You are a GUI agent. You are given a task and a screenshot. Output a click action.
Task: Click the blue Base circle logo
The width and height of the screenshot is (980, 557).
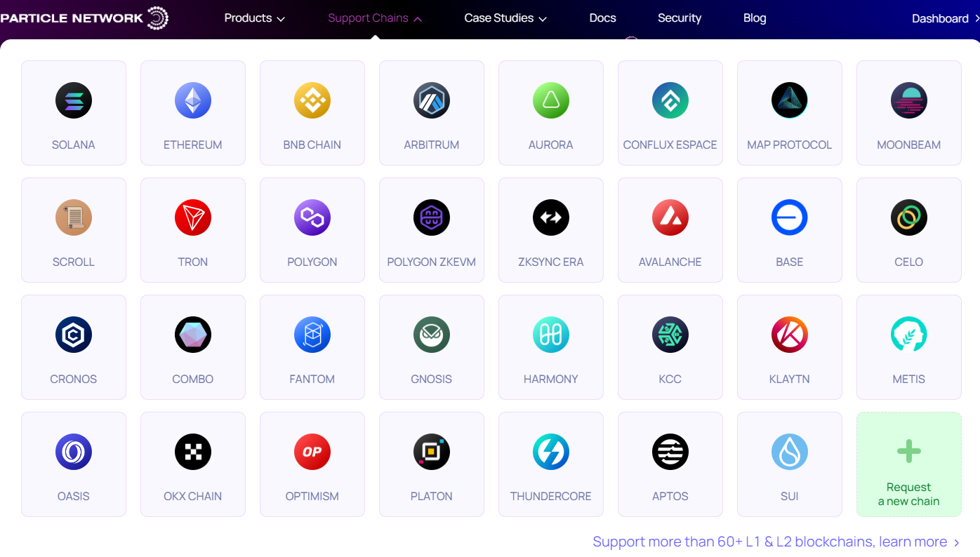[790, 217]
